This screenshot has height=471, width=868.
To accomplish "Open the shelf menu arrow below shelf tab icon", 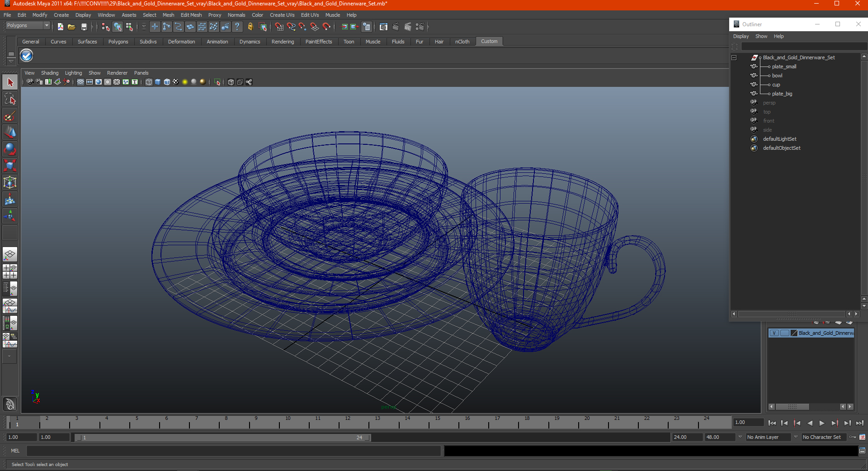I will click(11, 61).
